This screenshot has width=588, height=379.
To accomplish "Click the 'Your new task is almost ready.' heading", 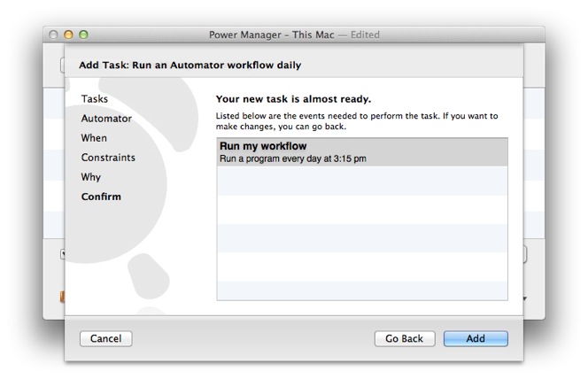I will pyautogui.click(x=293, y=99).
